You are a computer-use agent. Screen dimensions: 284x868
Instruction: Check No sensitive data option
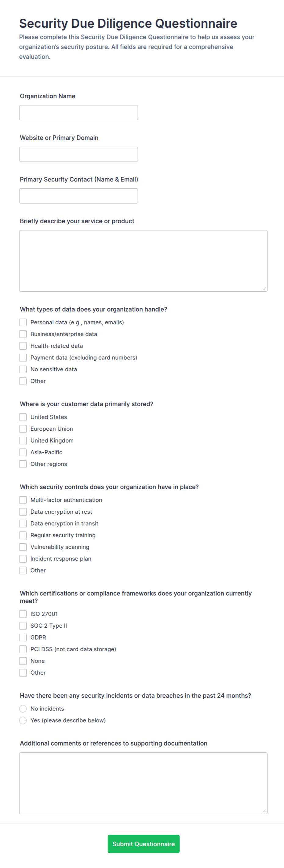point(23,369)
